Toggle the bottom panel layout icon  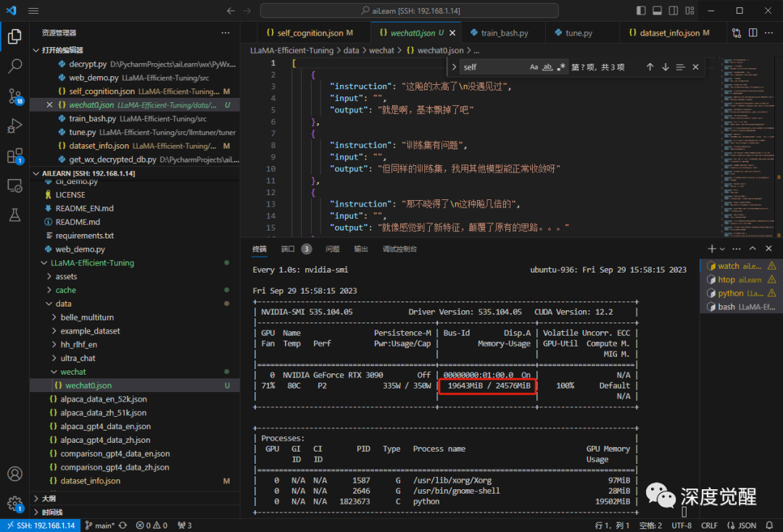click(x=657, y=10)
